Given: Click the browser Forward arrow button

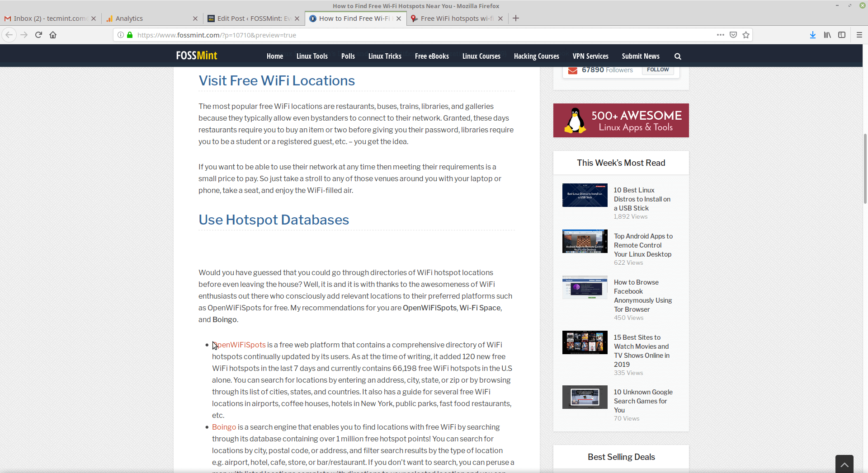Looking at the screenshot, I should click(x=24, y=35).
